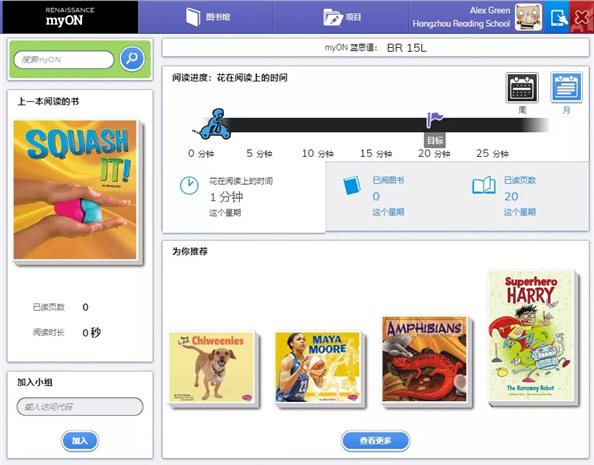This screenshot has height=465, width=594.
Task: Click the group access code input field
Action: [80, 407]
